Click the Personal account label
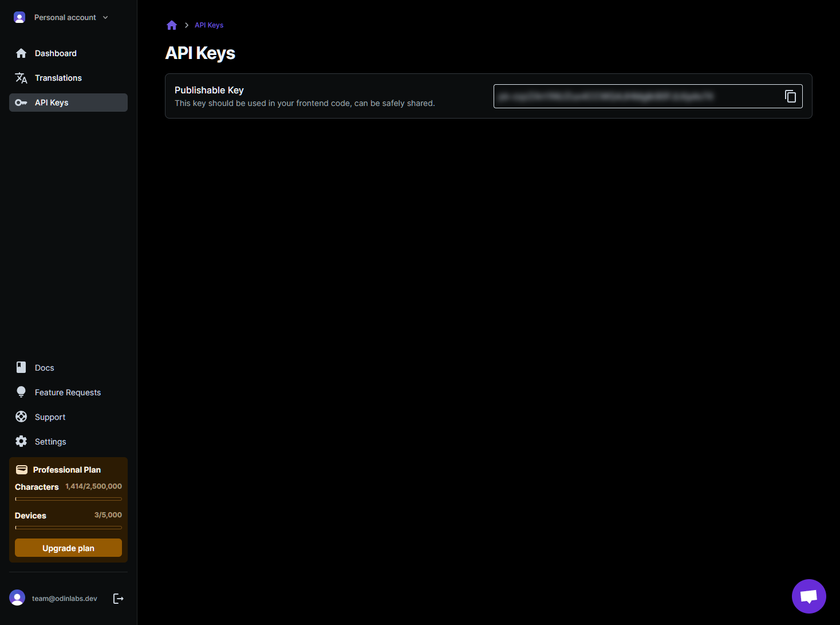Viewport: 840px width, 625px height. coord(65,18)
